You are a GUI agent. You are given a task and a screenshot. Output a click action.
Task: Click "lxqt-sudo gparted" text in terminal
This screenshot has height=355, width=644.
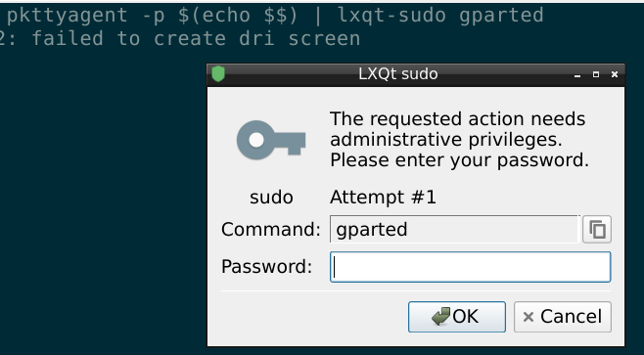click(440, 16)
